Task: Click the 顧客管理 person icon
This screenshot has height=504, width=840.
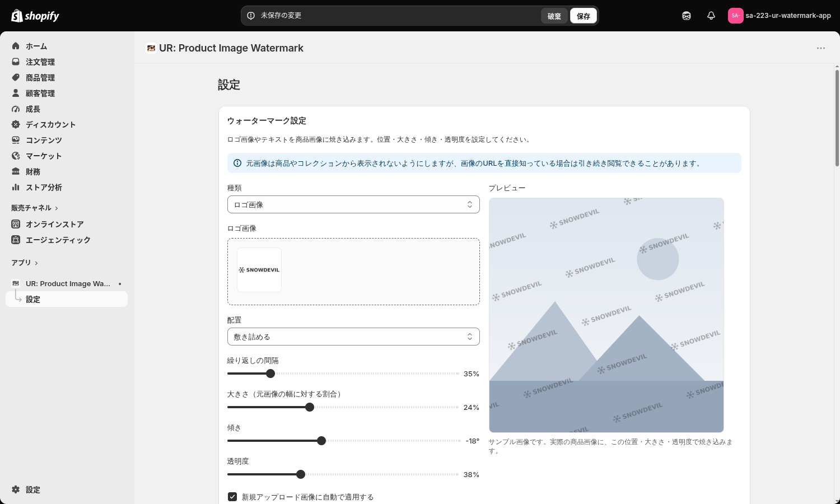Action: tap(16, 93)
